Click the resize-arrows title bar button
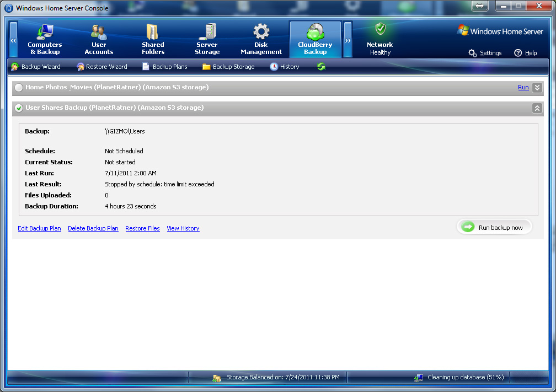The image size is (556, 392). (x=480, y=6)
